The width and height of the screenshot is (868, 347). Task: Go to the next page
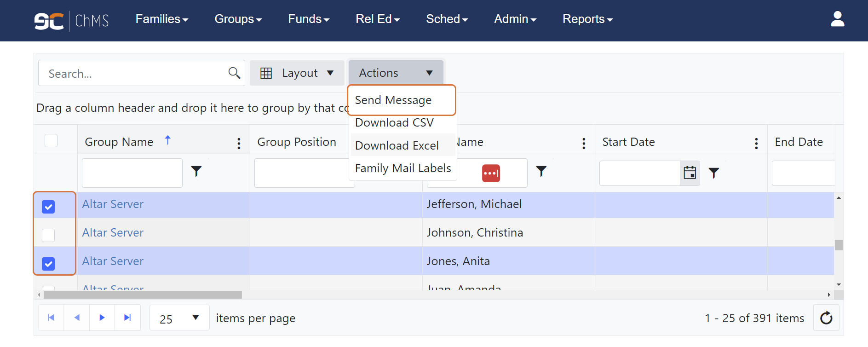tap(102, 318)
